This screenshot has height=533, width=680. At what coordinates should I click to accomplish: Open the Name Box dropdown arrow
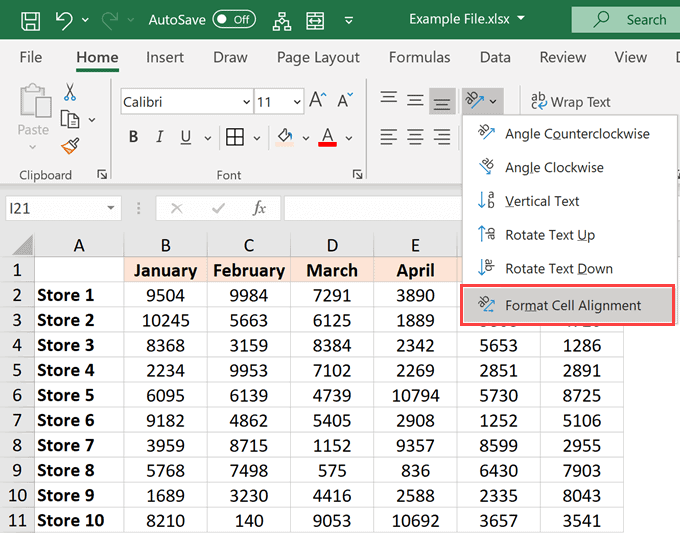click(x=111, y=208)
